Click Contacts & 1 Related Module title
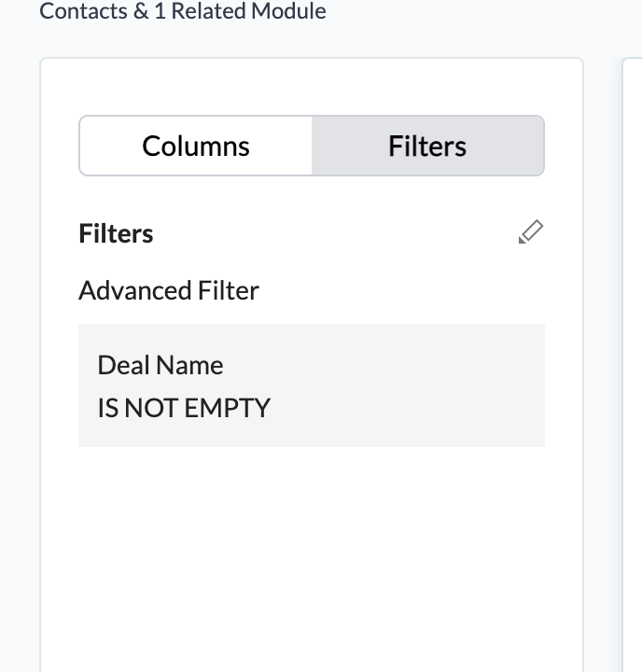 (183, 11)
